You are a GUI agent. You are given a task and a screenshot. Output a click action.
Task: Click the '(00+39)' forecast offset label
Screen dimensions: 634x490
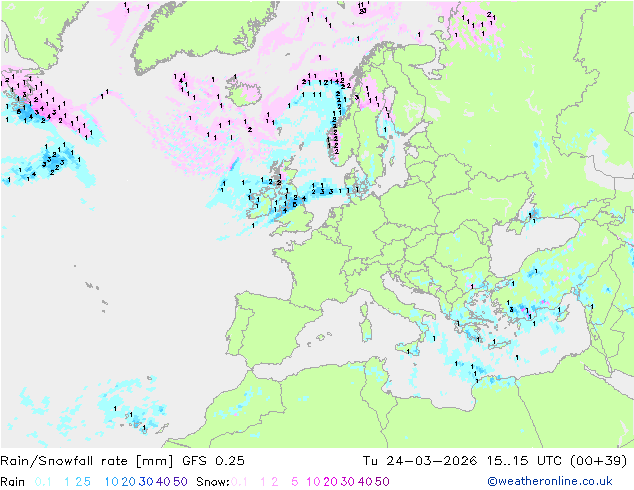coord(598,461)
